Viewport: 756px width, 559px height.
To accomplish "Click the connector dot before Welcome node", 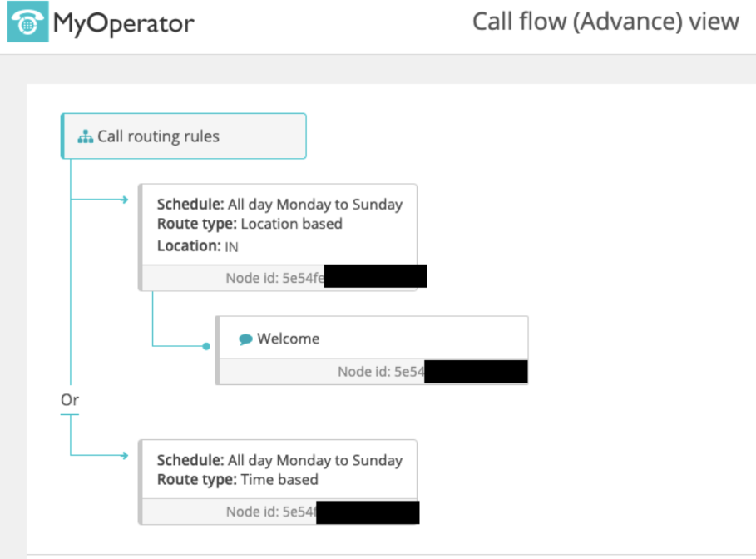I will click(206, 345).
